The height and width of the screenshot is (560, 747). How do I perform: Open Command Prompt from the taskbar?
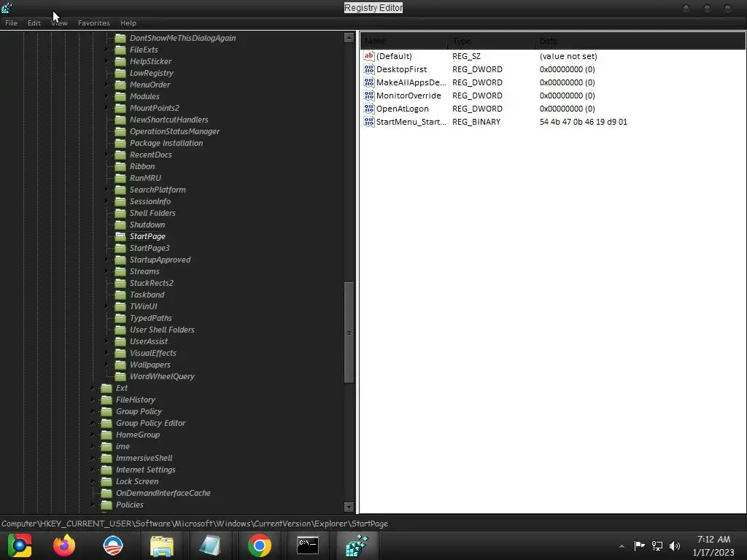[x=308, y=545]
